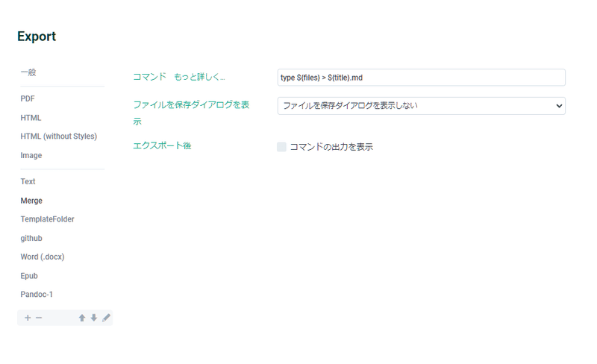Open the github export preset
This screenshot has height=364, width=597.
31,239
